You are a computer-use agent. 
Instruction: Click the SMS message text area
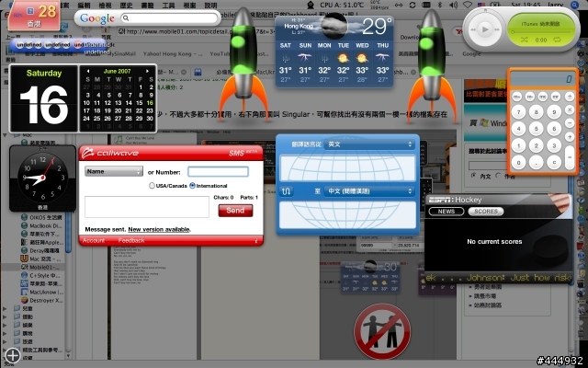pyautogui.click(x=147, y=206)
